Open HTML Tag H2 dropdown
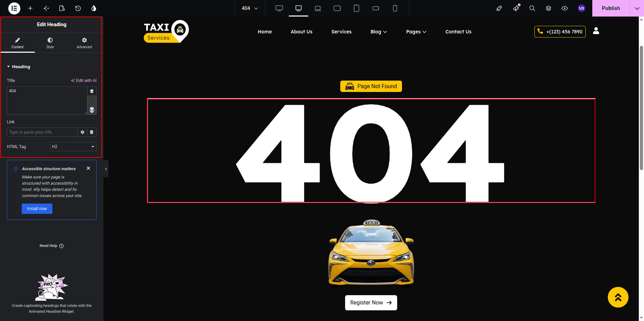 pos(73,147)
